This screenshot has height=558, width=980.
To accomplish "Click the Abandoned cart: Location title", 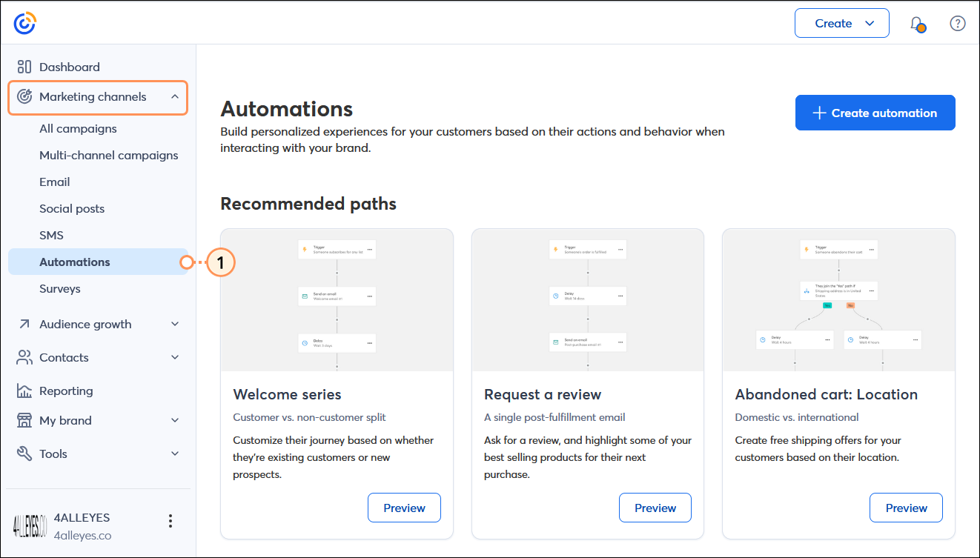I will pos(827,394).
